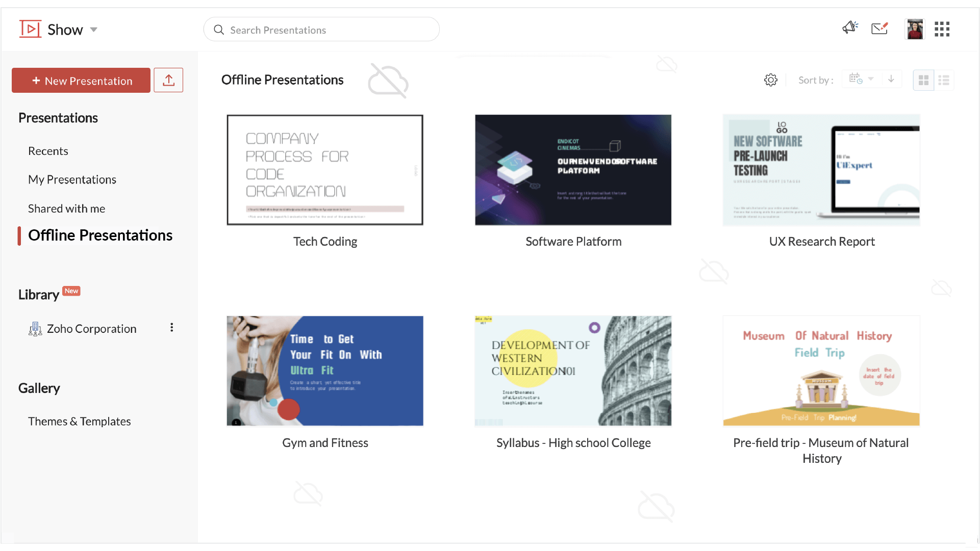Switch to grid view layout icon

[923, 80]
